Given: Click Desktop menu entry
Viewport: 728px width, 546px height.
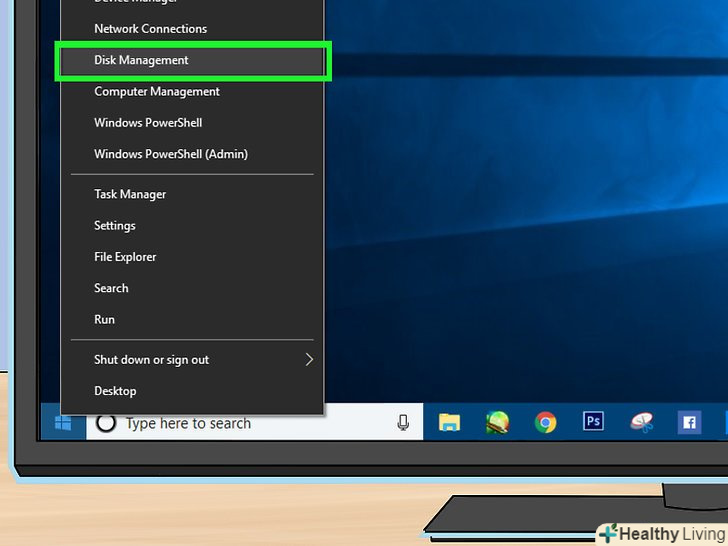Looking at the screenshot, I should [115, 391].
